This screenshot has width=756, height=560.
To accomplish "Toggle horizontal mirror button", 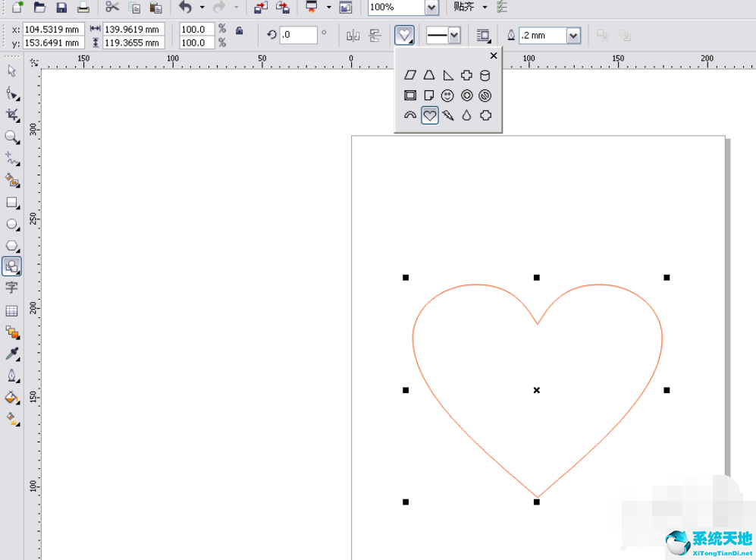I will pyautogui.click(x=353, y=36).
